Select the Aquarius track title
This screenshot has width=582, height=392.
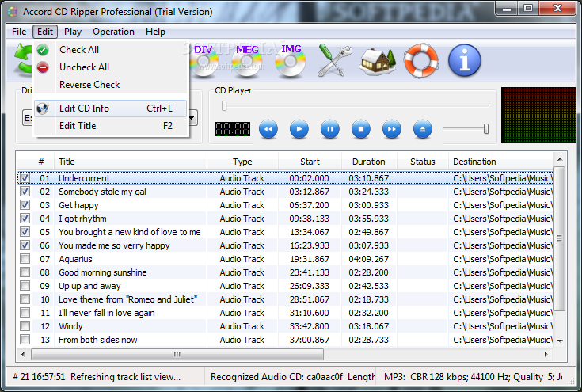(75, 259)
